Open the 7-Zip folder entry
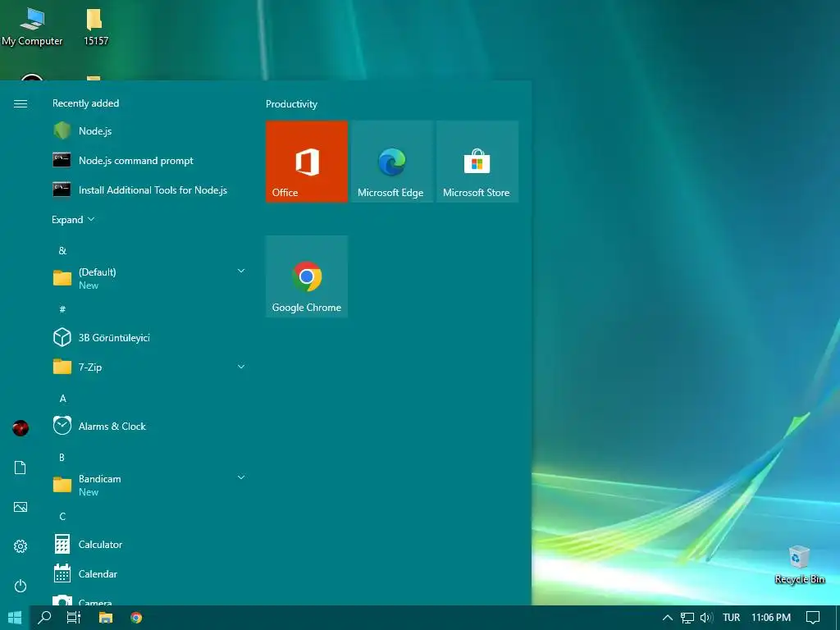The width and height of the screenshot is (840, 630). (x=149, y=367)
